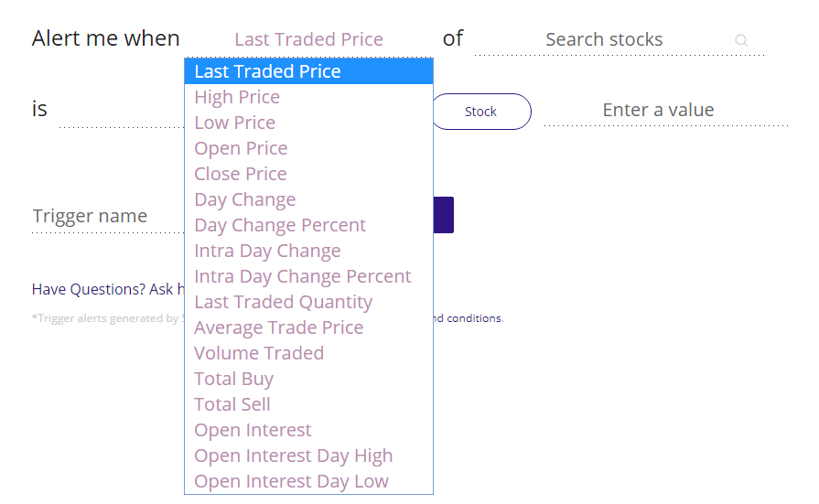Choose High Price from the list

pos(308,97)
